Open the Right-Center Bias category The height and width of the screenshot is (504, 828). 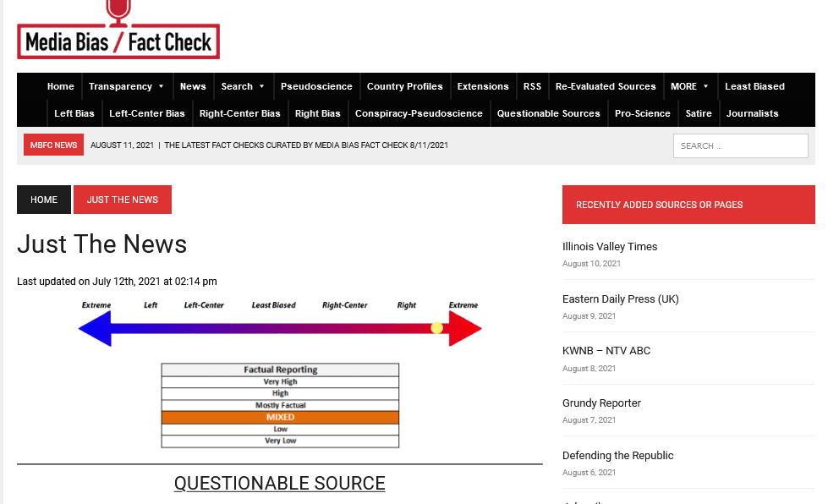pyautogui.click(x=239, y=113)
